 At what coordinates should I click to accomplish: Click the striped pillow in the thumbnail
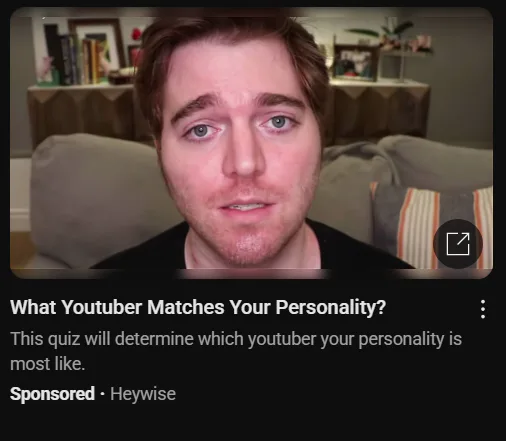(432, 225)
